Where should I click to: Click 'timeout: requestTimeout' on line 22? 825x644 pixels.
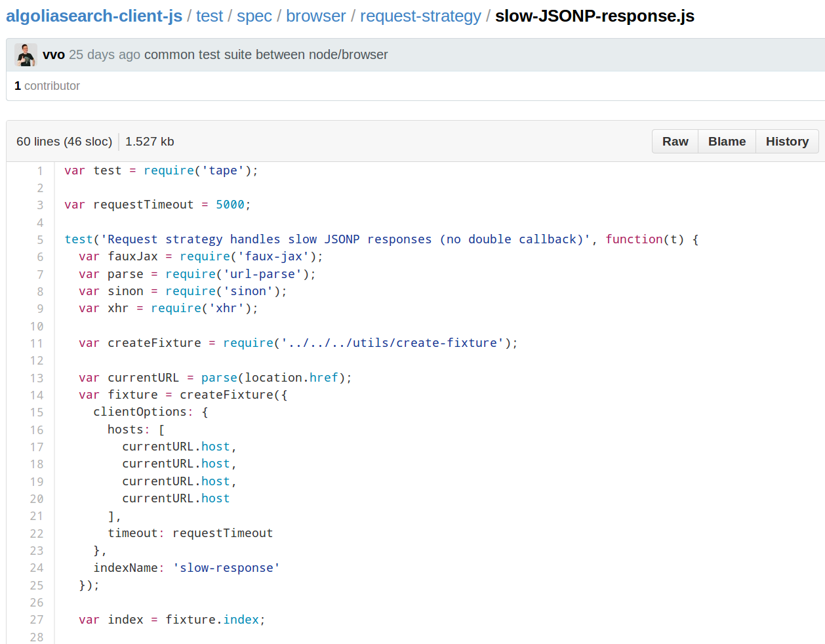tap(190, 533)
